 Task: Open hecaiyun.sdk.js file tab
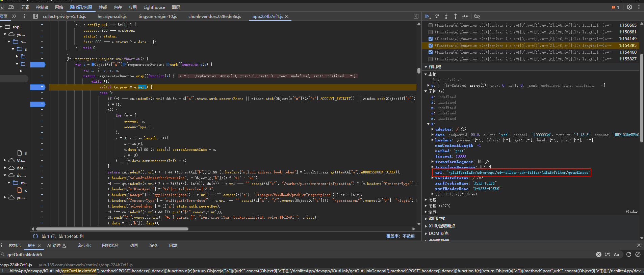[112, 16]
